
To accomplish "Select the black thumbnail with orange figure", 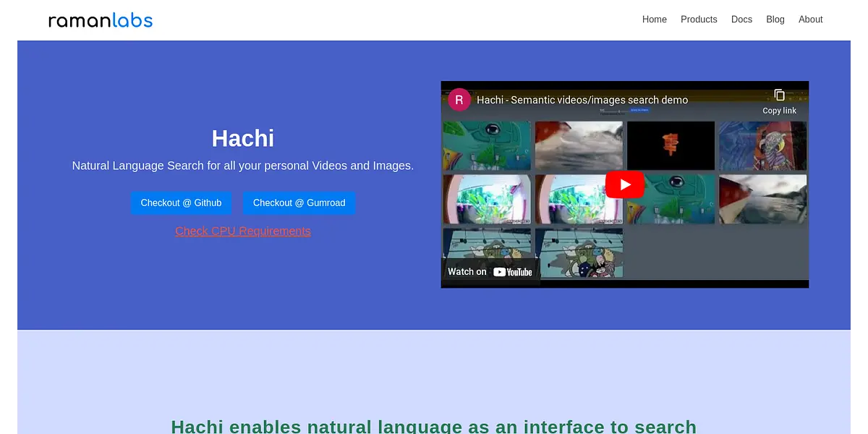I will point(671,145).
